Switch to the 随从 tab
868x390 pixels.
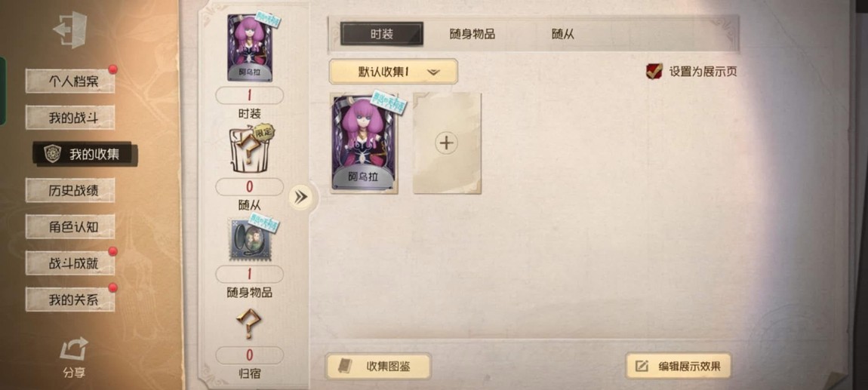(x=562, y=34)
